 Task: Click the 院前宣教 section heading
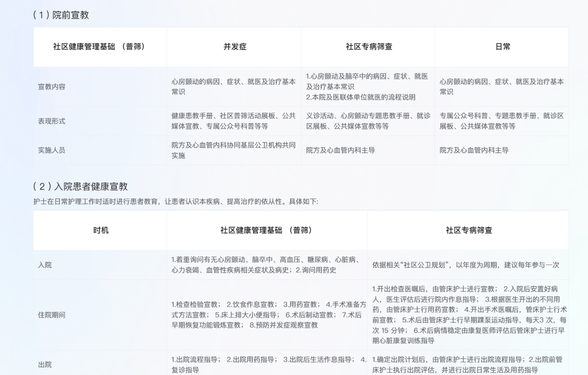coord(61,15)
